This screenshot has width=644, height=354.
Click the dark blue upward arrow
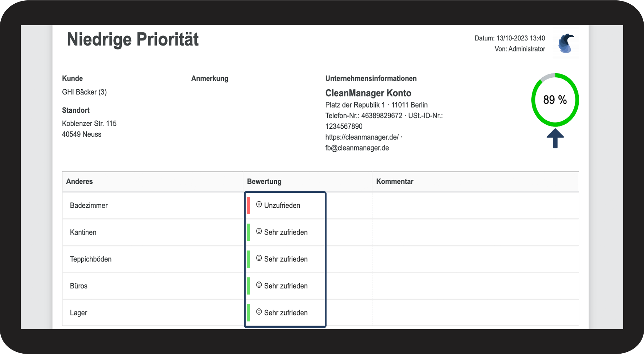point(555,138)
